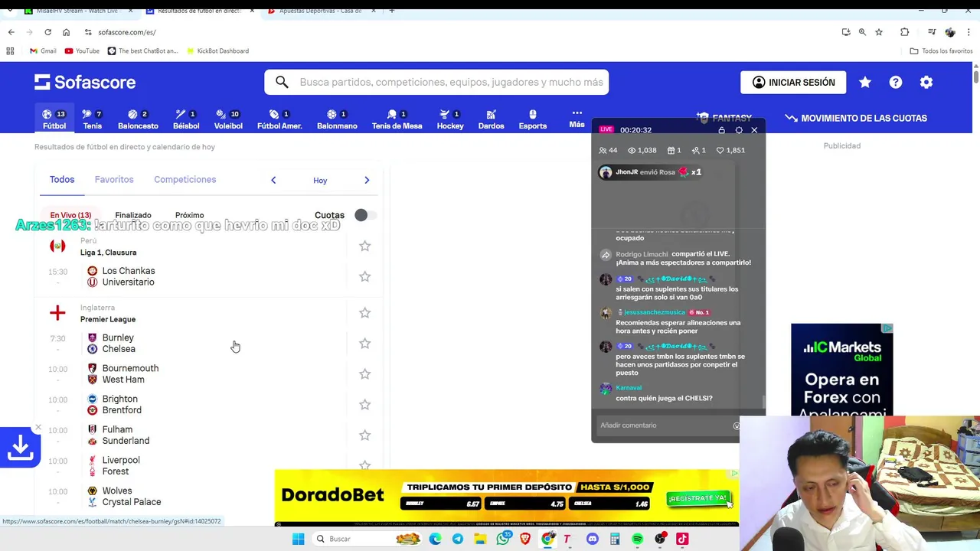980x551 pixels.
Task: Select the Dardos sport icon
Action: click(491, 119)
